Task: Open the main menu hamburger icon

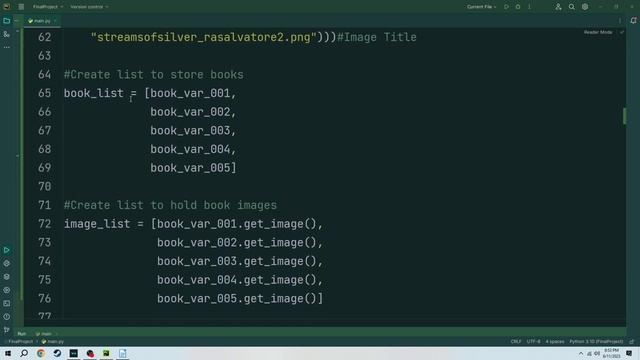Action: click(x=21, y=7)
